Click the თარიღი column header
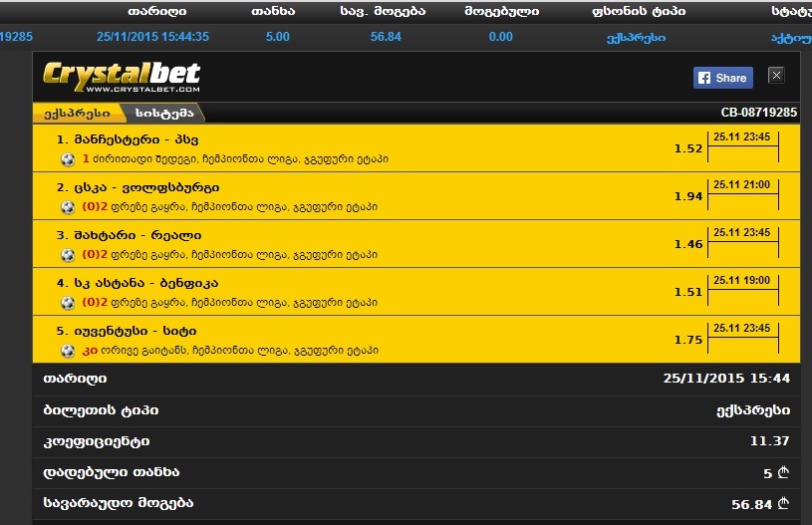 click(x=156, y=11)
